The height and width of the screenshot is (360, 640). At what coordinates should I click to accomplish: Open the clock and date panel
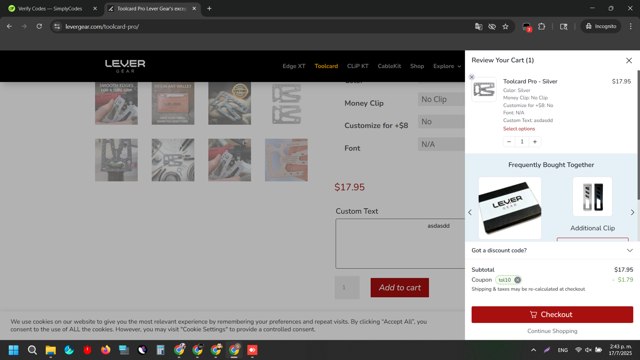coord(620,350)
